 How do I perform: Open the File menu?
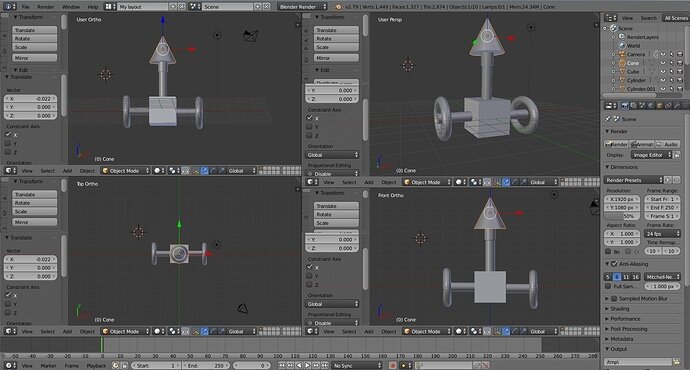26,7
